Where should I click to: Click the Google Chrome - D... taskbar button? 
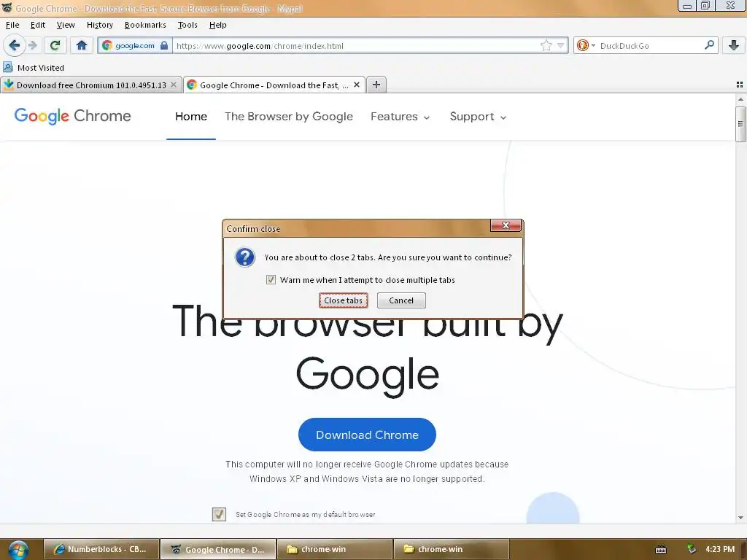tap(218, 549)
